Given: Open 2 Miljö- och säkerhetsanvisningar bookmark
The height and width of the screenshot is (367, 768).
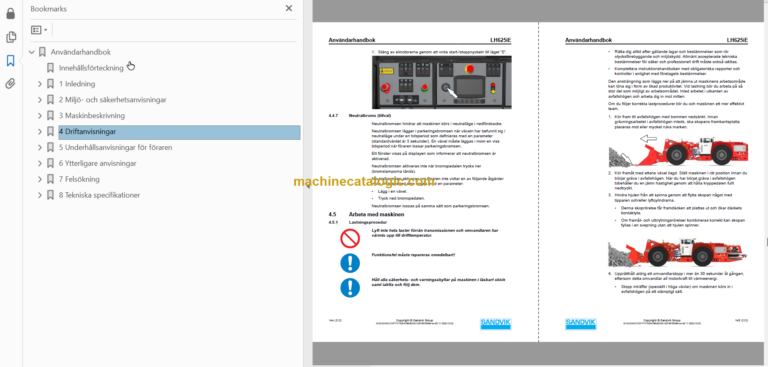Looking at the screenshot, I should click(113, 100).
